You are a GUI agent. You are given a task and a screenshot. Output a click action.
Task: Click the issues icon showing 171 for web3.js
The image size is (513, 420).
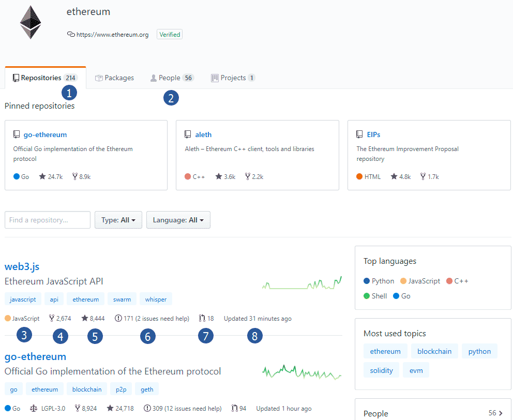click(x=118, y=318)
